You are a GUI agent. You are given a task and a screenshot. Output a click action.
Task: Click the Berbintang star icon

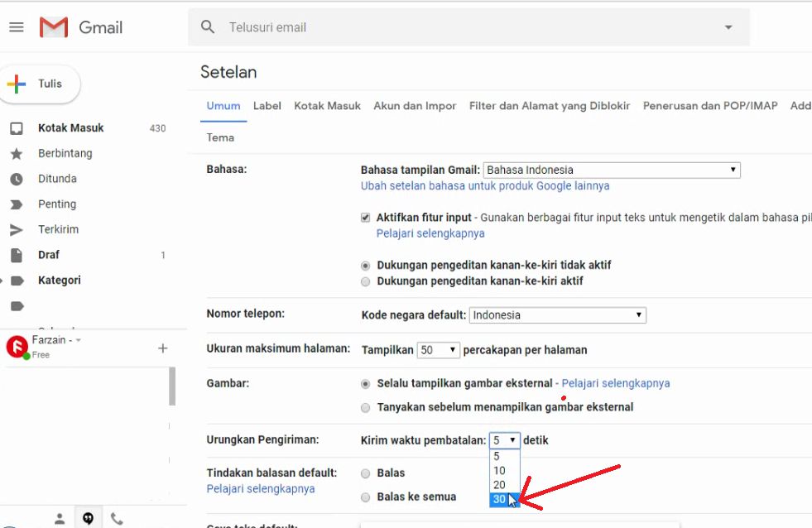17,154
